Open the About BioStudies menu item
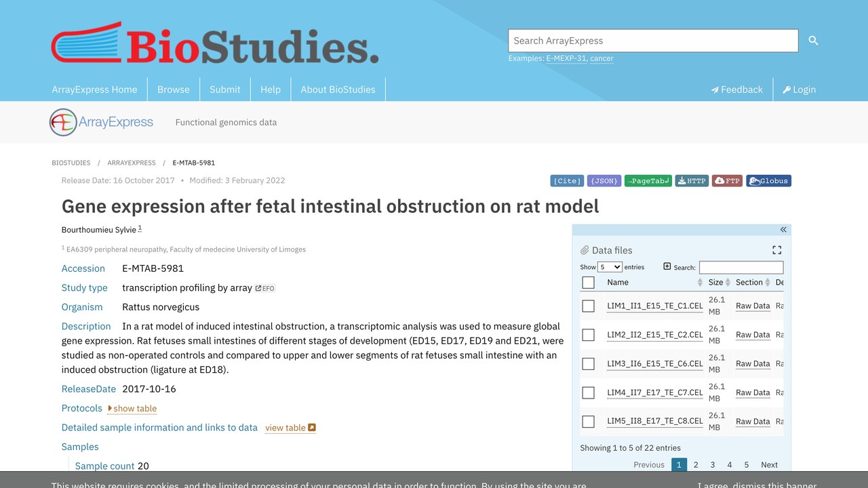Image resolution: width=868 pixels, height=488 pixels. click(x=338, y=89)
